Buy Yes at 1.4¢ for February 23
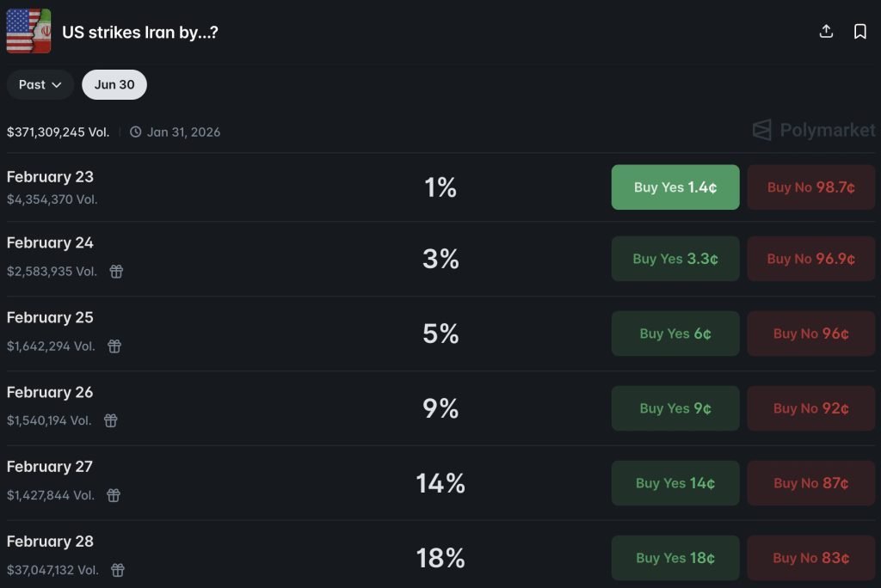881x588 pixels. click(675, 187)
